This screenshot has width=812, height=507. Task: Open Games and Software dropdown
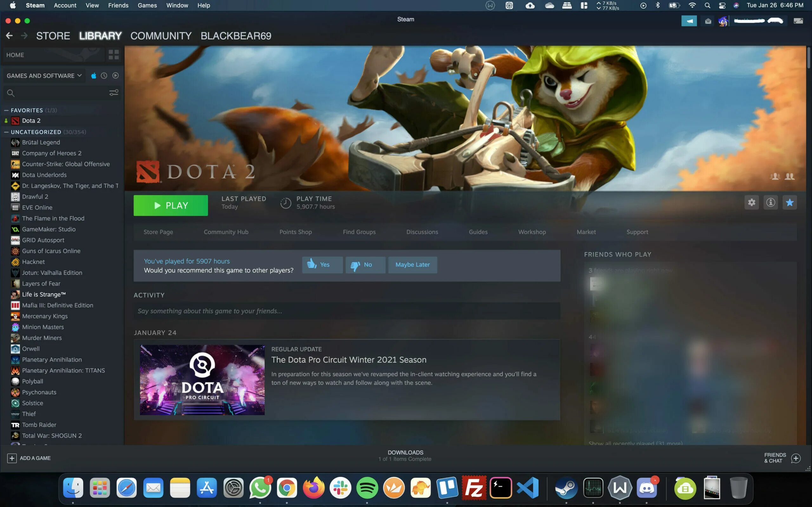[x=44, y=76]
